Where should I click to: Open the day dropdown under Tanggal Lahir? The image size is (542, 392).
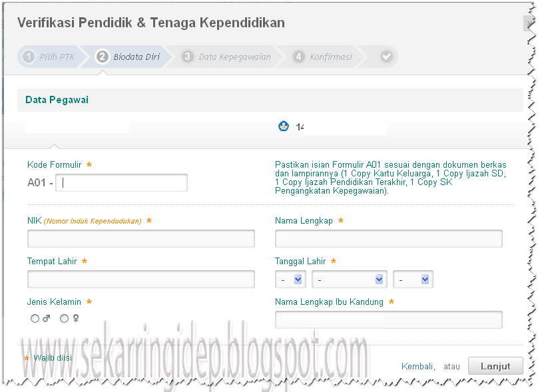(290, 279)
